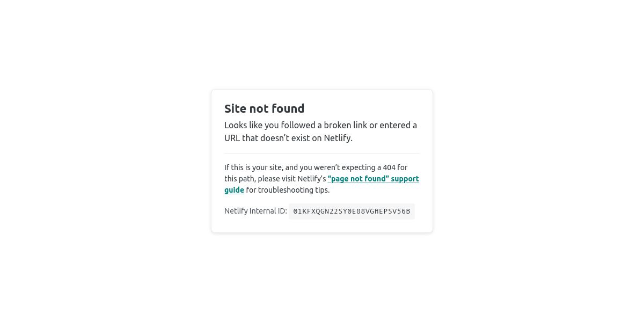This screenshot has width=644, height=322.
Task: Click the word "found" in the bold heading
Action: [287, 108]
